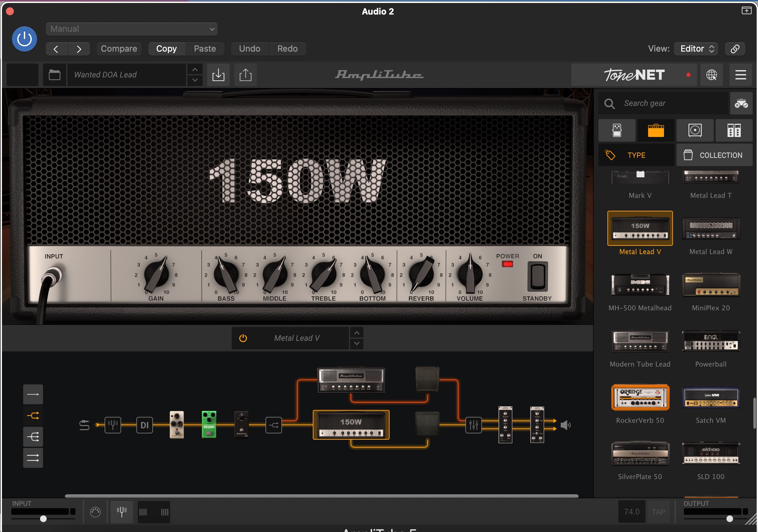Select the stomp pedals category tab
The height and width of the screenshot is (532, 758).
tap(617, 130)
